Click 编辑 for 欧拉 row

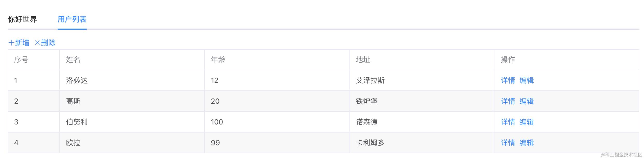pos(526,143)
